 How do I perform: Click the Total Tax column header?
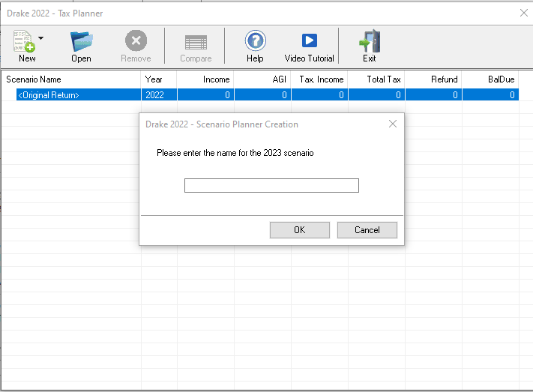click(x=376, y=79)
